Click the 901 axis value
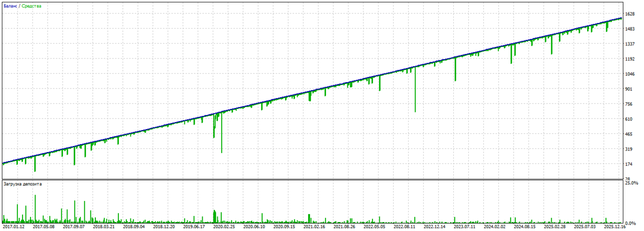Viewport: 644px width, 231px height. (x=629, y=89)
